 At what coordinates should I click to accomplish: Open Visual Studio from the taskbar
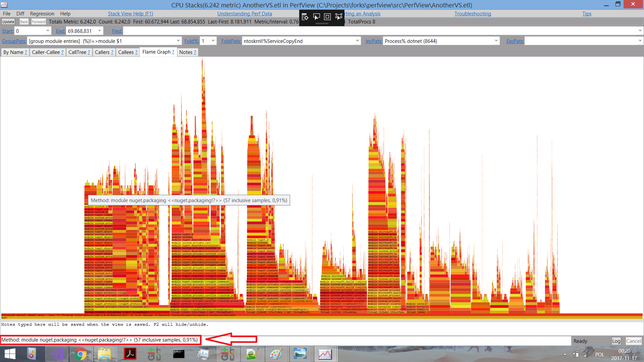(57, 354)
